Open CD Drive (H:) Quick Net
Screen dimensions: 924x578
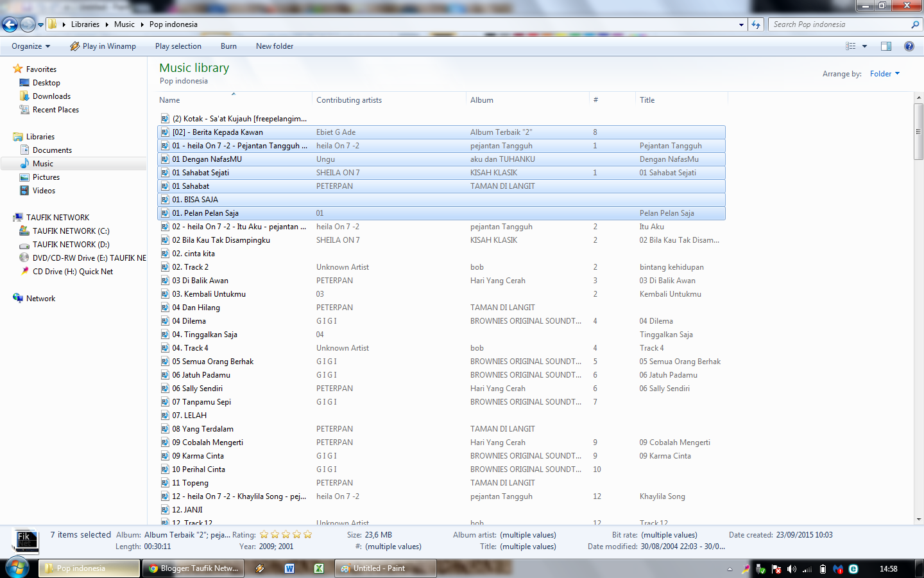click(73, 272)
